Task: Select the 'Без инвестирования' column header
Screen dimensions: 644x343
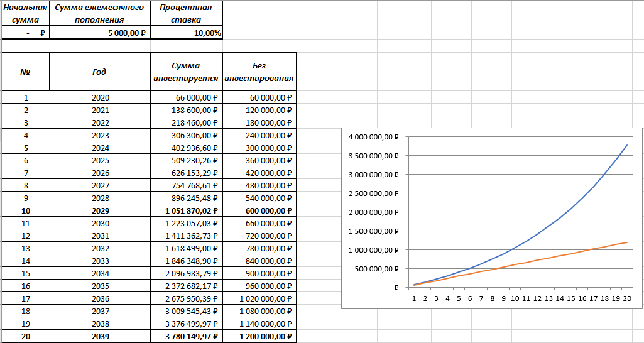Action: pyautogui.click(x=259, y=72)
